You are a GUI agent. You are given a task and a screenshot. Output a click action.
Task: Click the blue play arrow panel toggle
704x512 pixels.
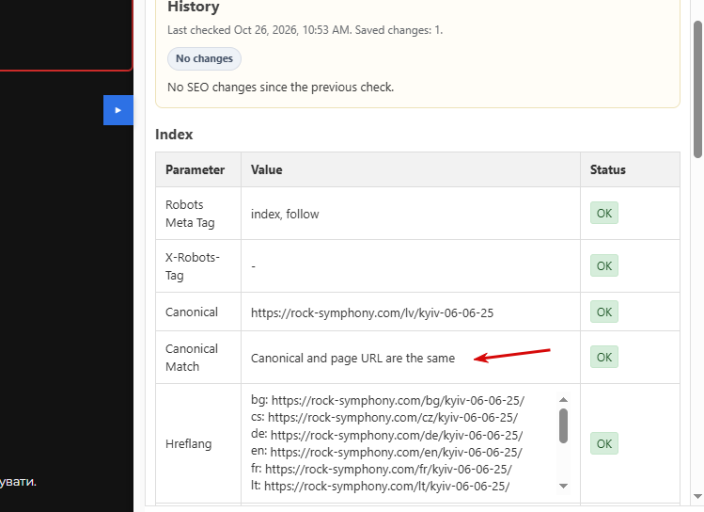pyautogui.click(x=118, y=110)
